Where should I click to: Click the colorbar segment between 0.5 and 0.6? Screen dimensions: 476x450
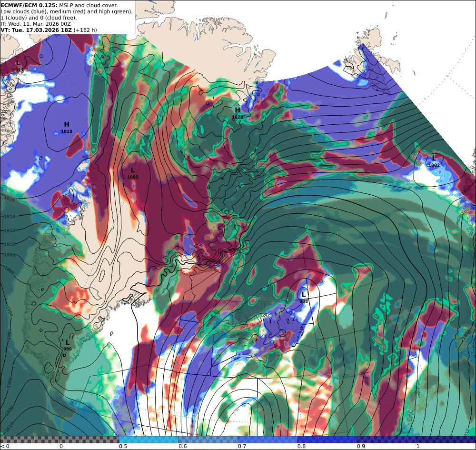coord(149,440)
